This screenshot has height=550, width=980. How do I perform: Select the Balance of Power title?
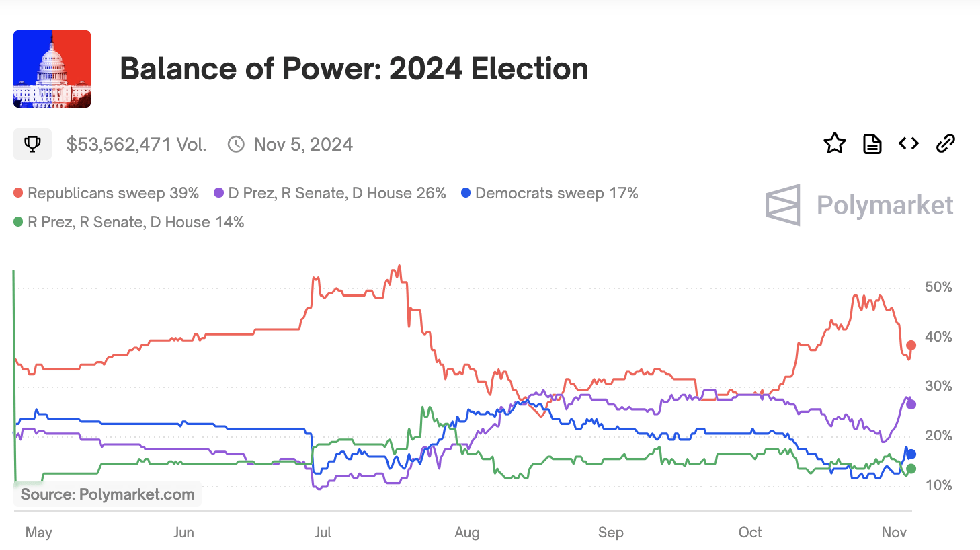pos(354,68)
